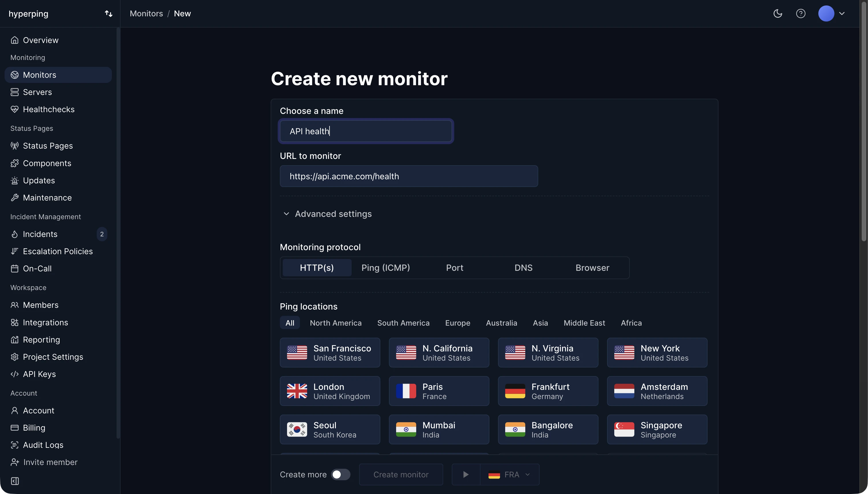Screen dimensions: 868x494
Task: Filter locations by Asia
Action: coord(540,323)
